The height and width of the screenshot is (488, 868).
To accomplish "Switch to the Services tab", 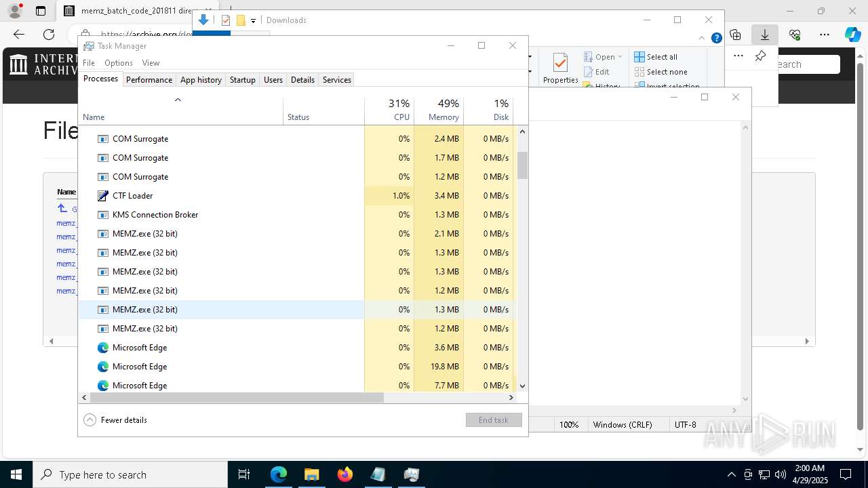I will [337, 79].
